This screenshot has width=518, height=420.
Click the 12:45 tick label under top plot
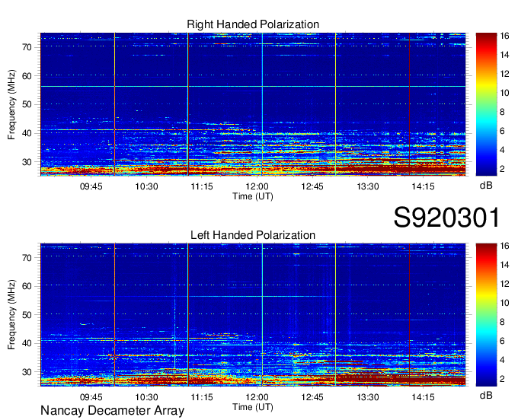tap(312, 186)
